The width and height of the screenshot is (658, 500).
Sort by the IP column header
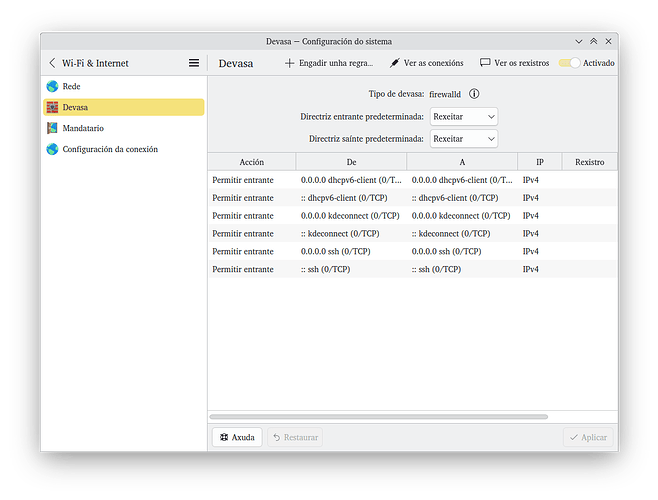pos(539,161)
